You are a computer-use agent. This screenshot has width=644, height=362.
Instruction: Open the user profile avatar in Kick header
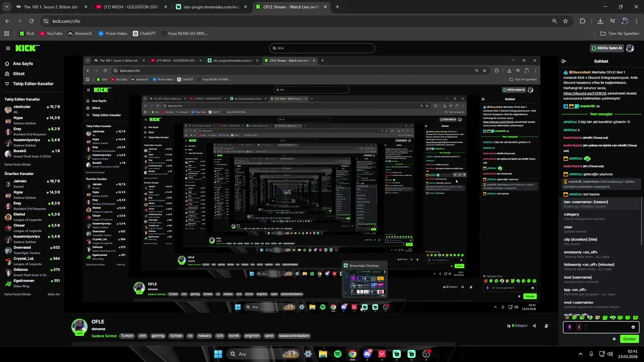pyautogui.click(x=630, y=48)
